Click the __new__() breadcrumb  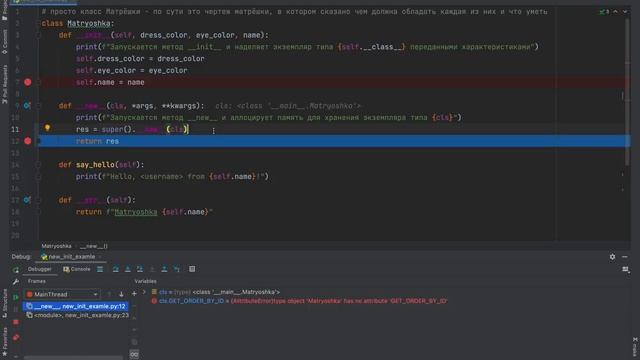pyautogui.click(x=94, y=246)
